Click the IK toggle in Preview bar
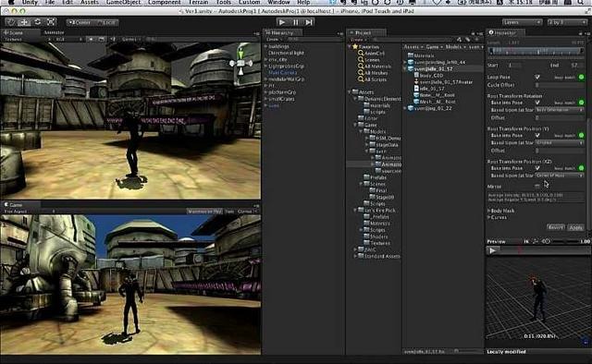592x364 pixels. (526, 241)
